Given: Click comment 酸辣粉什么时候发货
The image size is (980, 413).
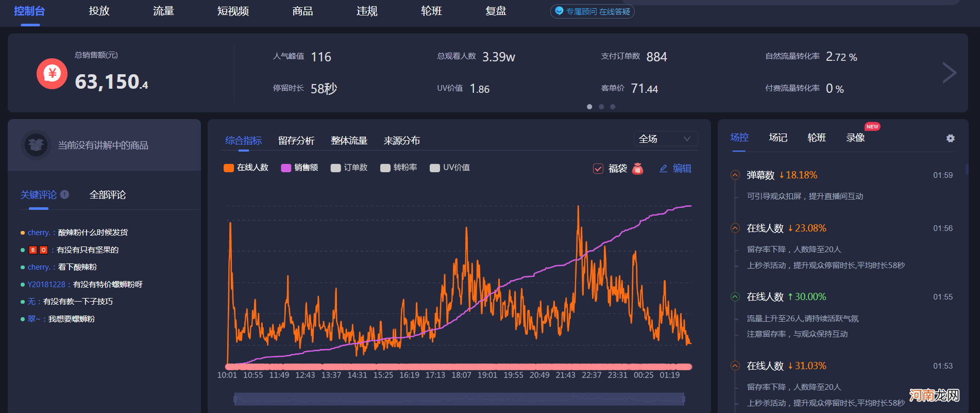Looking at the screenshot, I should click(93, 233).
